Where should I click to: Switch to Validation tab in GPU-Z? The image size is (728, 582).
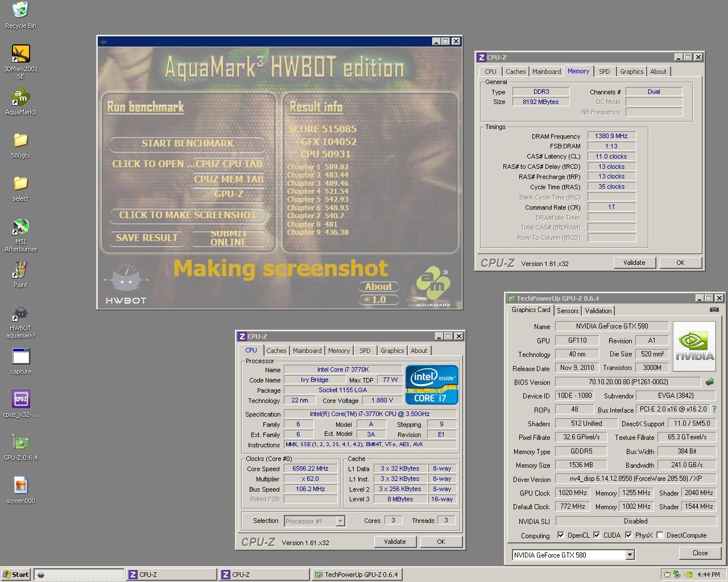[598, 311]
